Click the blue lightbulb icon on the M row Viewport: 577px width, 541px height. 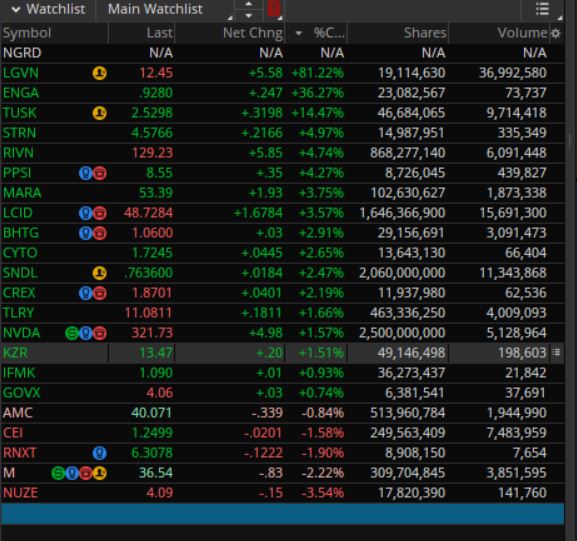(72, 473)
